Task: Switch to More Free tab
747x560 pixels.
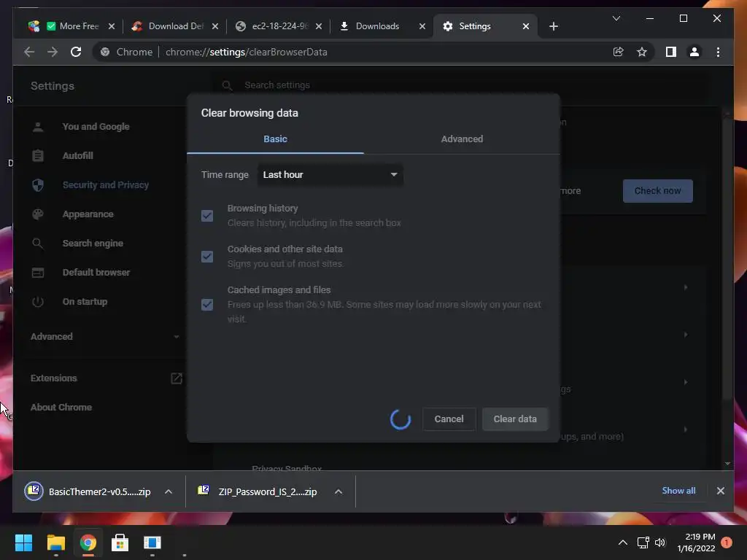Action: 71,26
